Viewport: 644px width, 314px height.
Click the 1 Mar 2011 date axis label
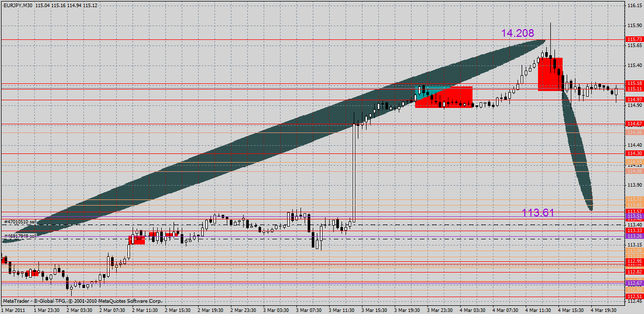pyautogui.click(x=12, y=309)
